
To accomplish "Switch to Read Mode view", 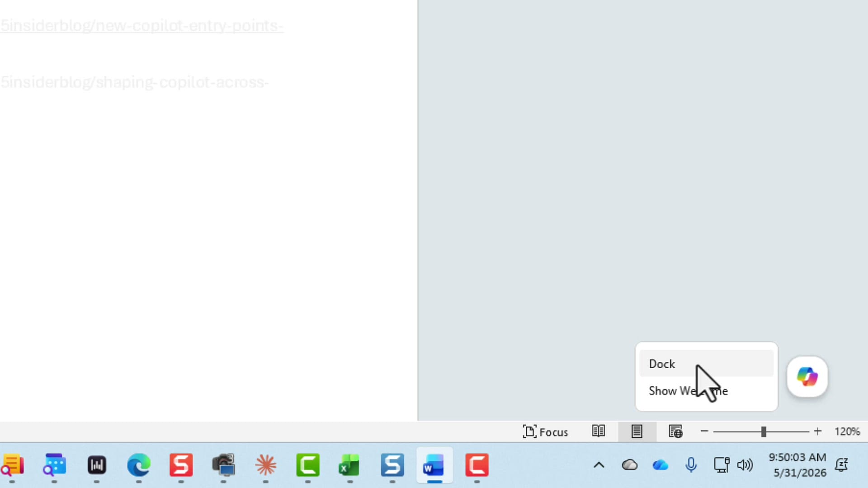I will click(599, 432).
